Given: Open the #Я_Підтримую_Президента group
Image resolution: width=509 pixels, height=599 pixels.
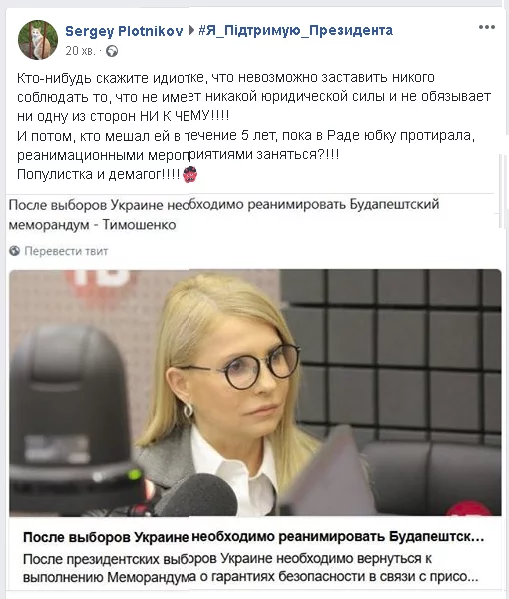Looking at the screenshot, I should [295, 30].
